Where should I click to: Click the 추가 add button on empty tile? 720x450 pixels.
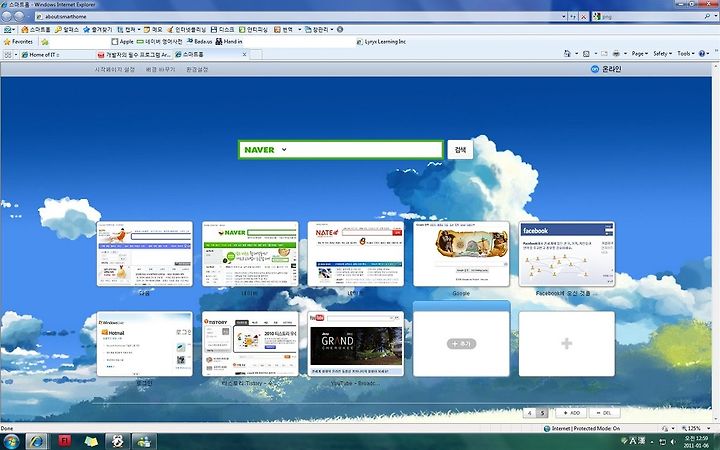[x=461, y=343]
